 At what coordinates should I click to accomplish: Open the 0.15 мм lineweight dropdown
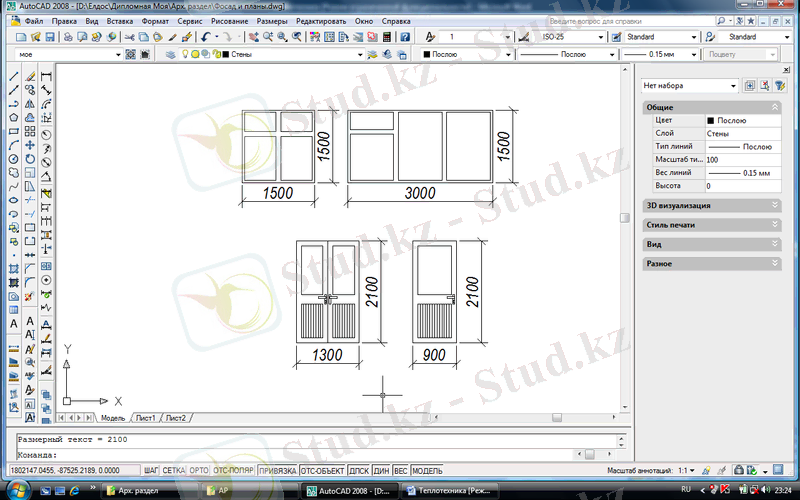[694, 54]
